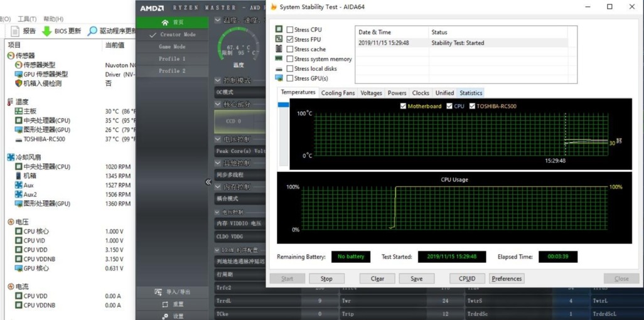
Task: Stop the stability test
Action: [326, 279]
